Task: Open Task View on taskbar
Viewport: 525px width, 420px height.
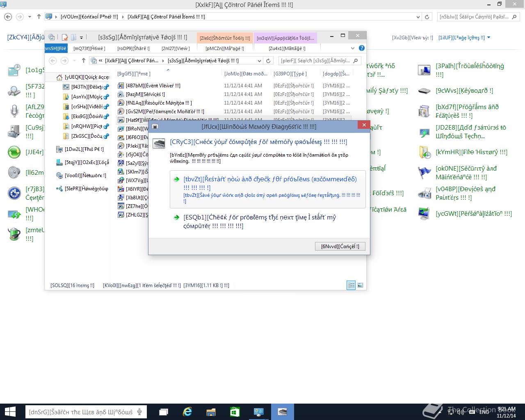Action: tap(164, 412)
